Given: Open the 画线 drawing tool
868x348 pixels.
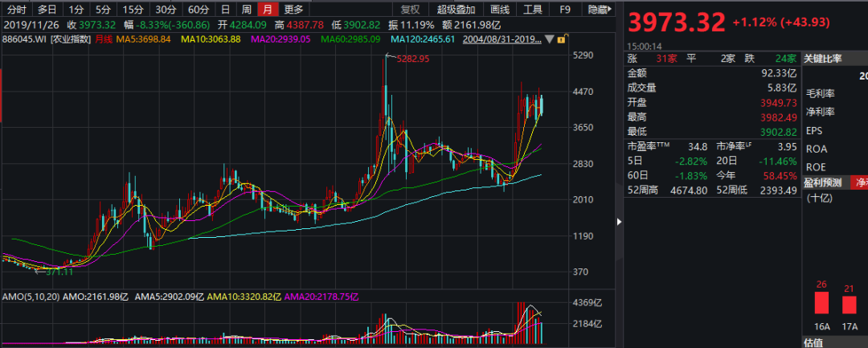Looking at the screenshot, I should pos(499,10).
